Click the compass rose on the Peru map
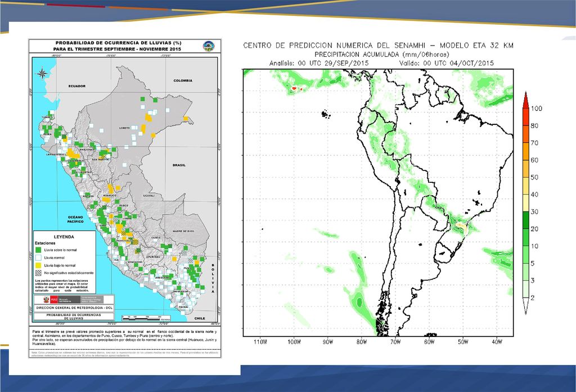The image size is (576, 392). [x=42, y=74]
